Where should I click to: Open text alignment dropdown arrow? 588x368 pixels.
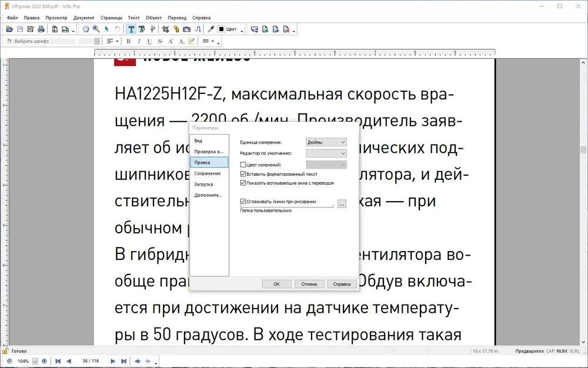coord(118,41)
